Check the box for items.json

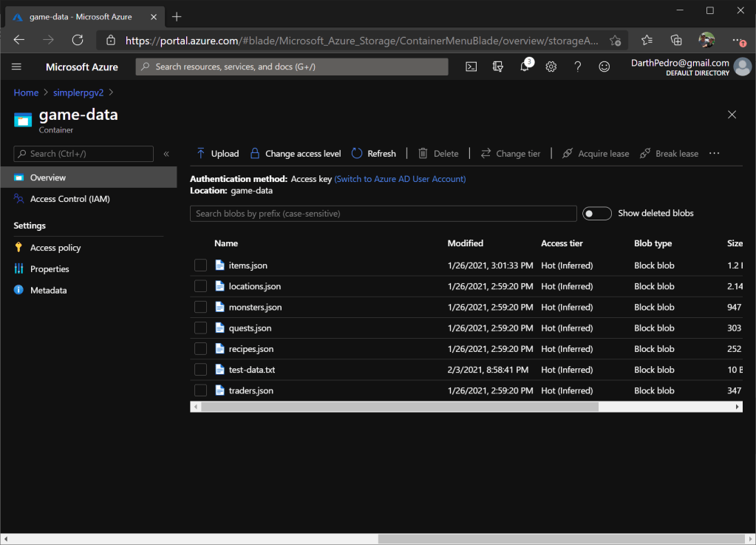(200, 265)
